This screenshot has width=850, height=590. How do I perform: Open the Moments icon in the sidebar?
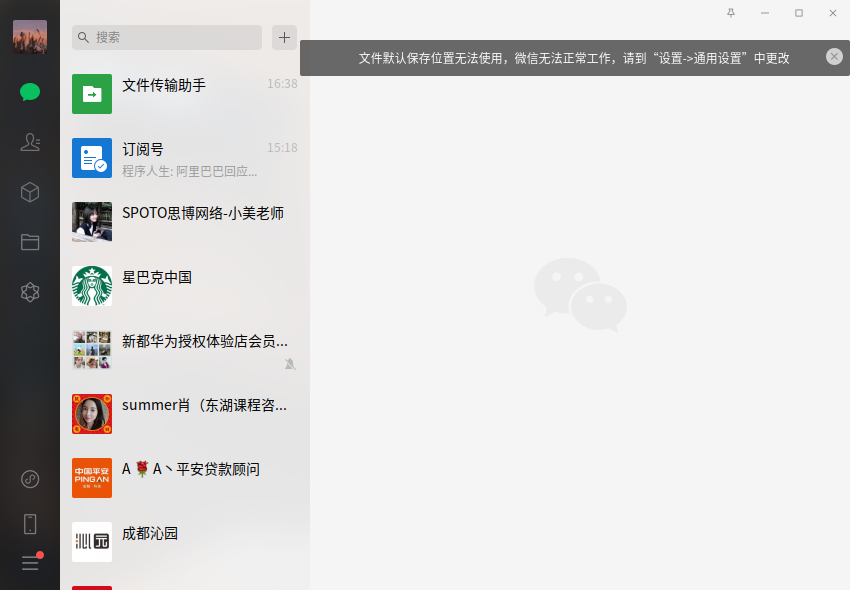click(x=30, y=292)
